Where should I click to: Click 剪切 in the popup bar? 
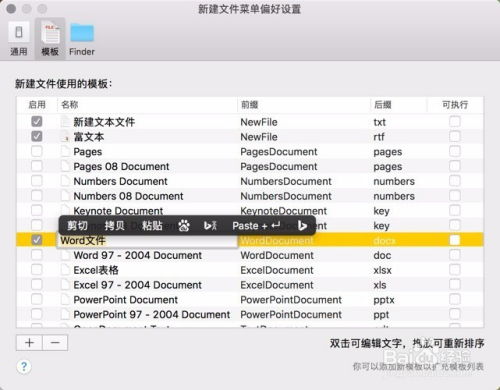[77, 226]
